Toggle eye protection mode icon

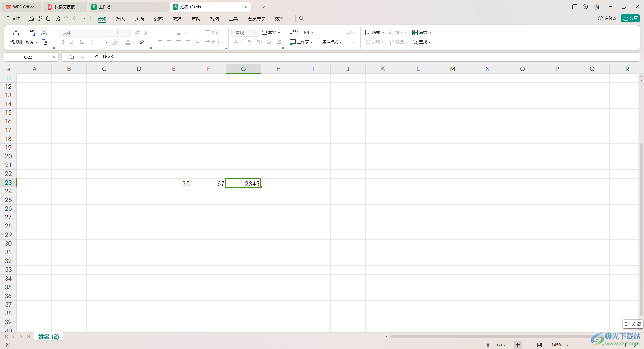(488, 345)
